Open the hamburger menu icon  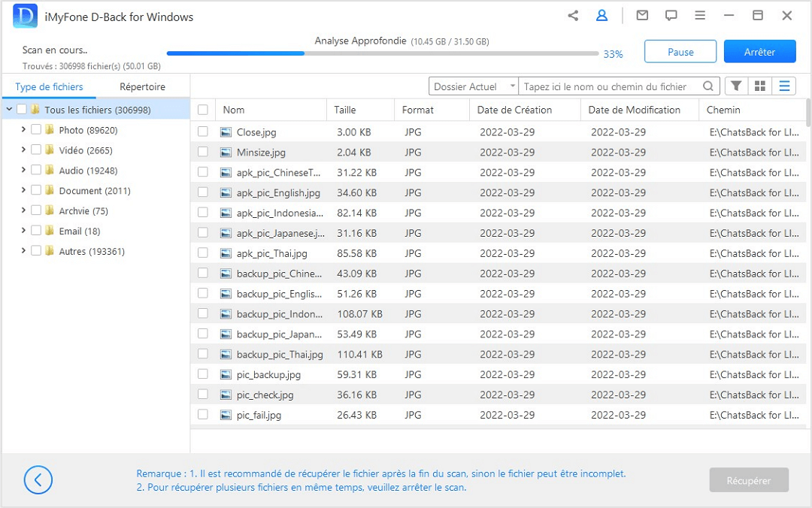pyautogui.click(x=700, y=16)
